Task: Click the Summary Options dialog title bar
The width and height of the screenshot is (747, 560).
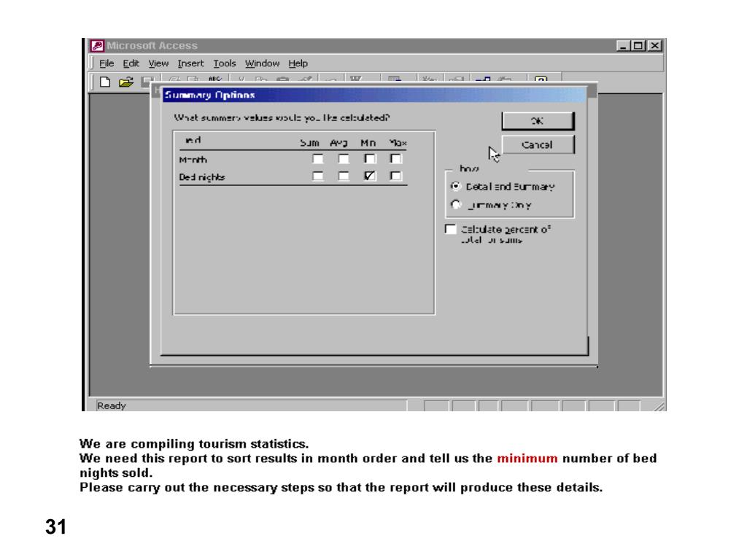Action: pyautogui.click(x=374, y=95)
